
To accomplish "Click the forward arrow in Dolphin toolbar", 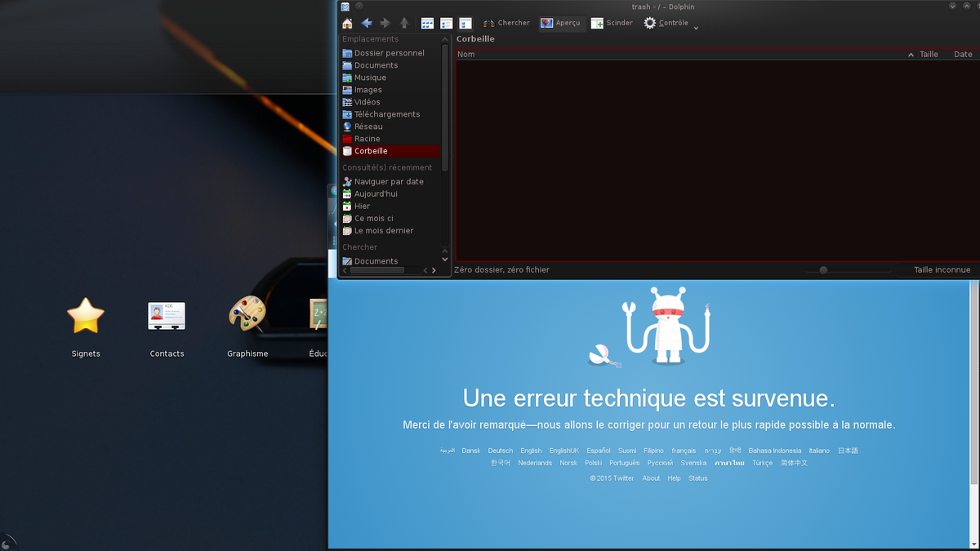I will click(385, 23).
